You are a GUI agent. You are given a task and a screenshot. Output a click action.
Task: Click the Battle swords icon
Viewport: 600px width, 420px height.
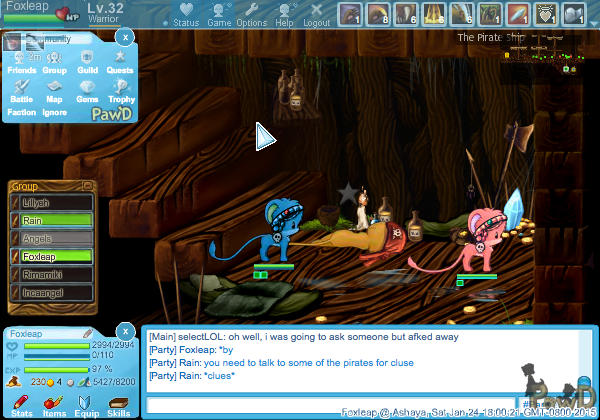click(x=21, y=92)
